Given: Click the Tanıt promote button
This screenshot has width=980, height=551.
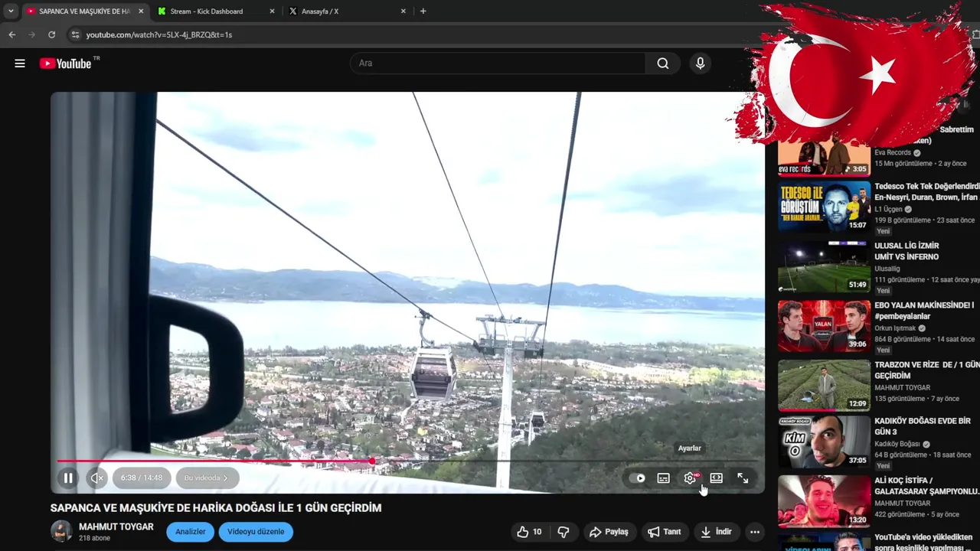Looking at the screenshot, I should coord(665,532).
